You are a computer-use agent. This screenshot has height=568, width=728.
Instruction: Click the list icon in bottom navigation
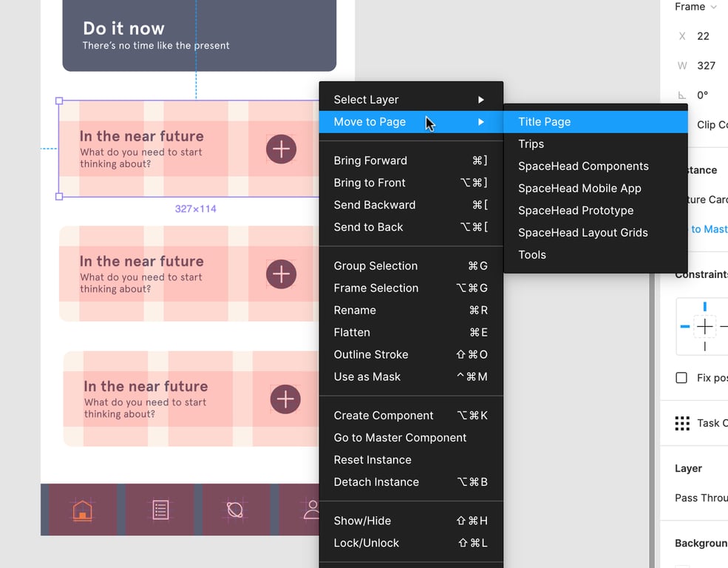coord(160,510)
